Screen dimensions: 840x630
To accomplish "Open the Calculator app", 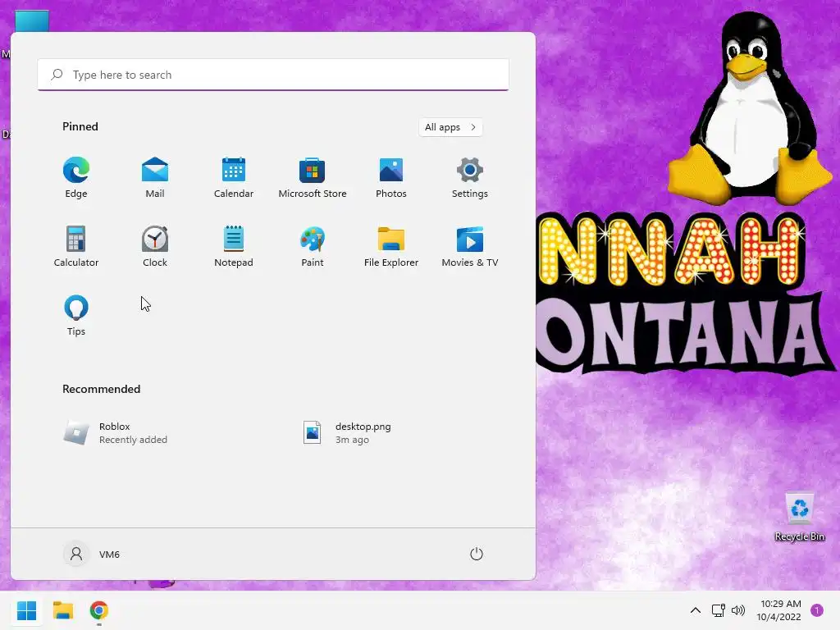I will 76,246.
